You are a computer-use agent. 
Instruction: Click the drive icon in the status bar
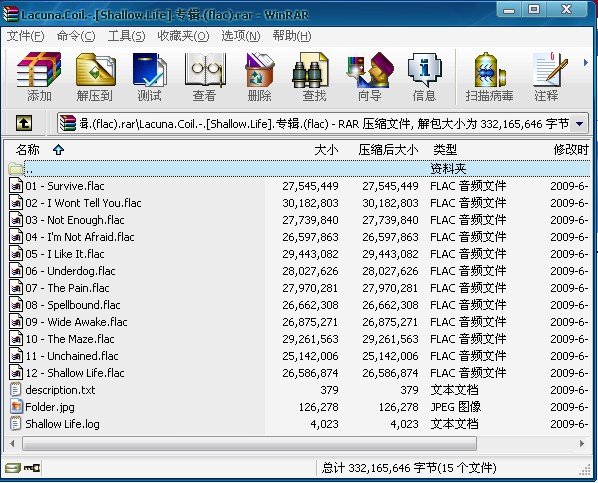pyautogui.click(x=13, y=468)
